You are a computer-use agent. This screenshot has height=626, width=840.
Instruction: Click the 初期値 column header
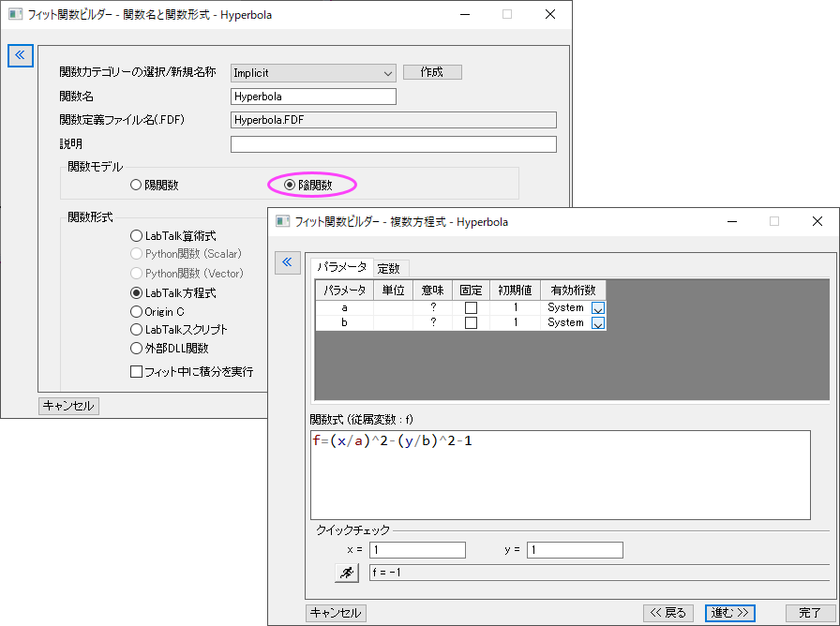pos(516,291)
